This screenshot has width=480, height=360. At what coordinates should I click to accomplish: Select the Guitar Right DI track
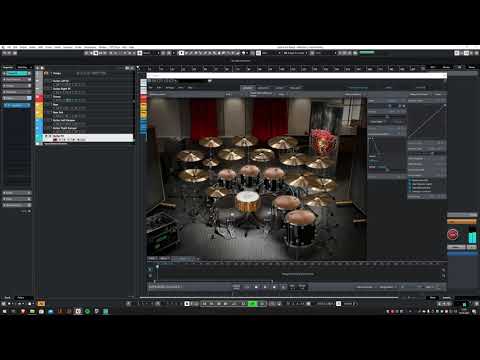(x=88, y=89)
